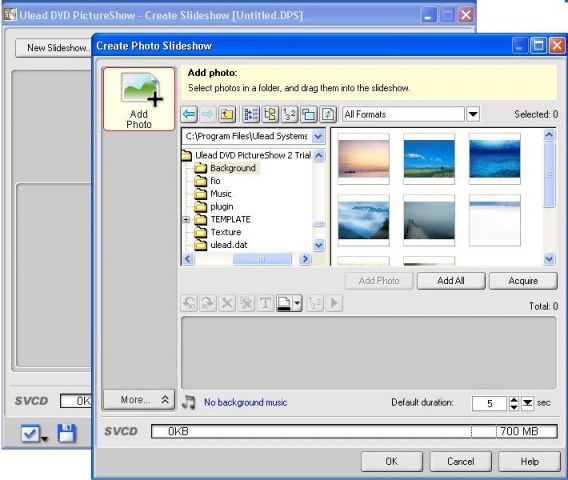Click folder tree scroll up arrow
The width and height of the screenshot is (568, 480).
point(318,156)
